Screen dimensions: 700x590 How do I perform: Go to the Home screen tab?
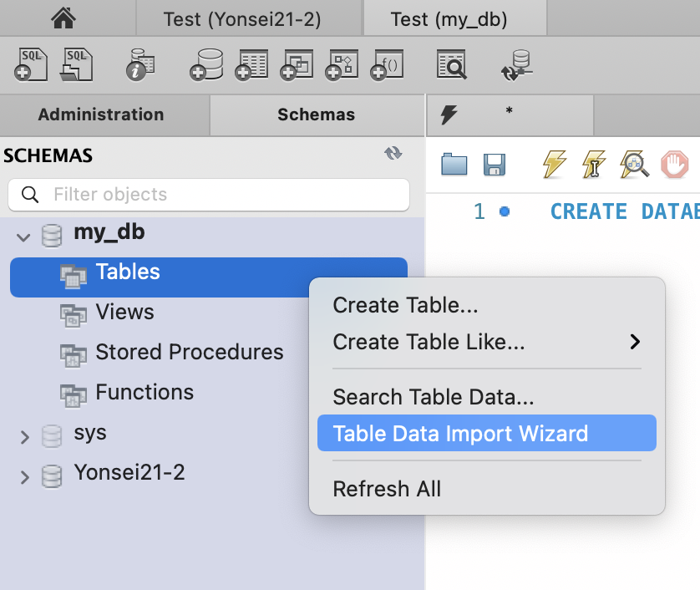click(x=63, y=18)
